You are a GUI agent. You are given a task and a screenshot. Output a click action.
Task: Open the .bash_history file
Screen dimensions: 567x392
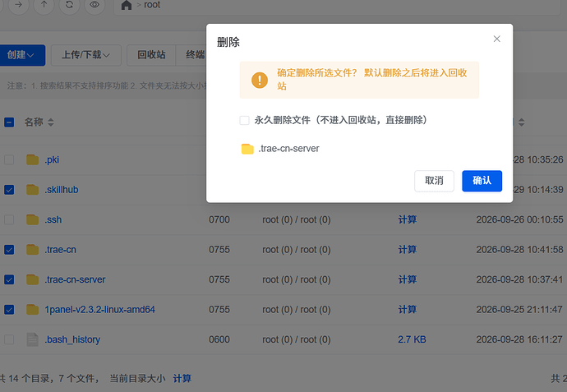[72, 340]
